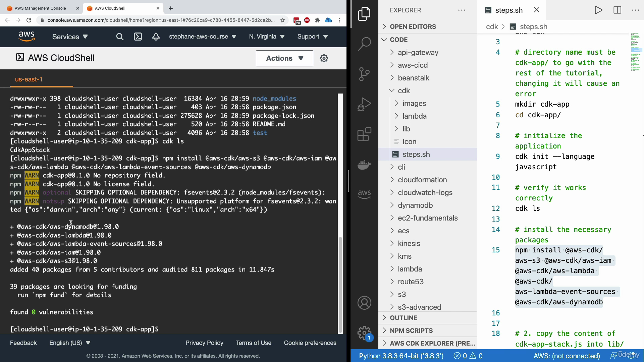Open Support dropdown menu
The width and height of the screenshot is (644, 362).
tap(312, 37)
